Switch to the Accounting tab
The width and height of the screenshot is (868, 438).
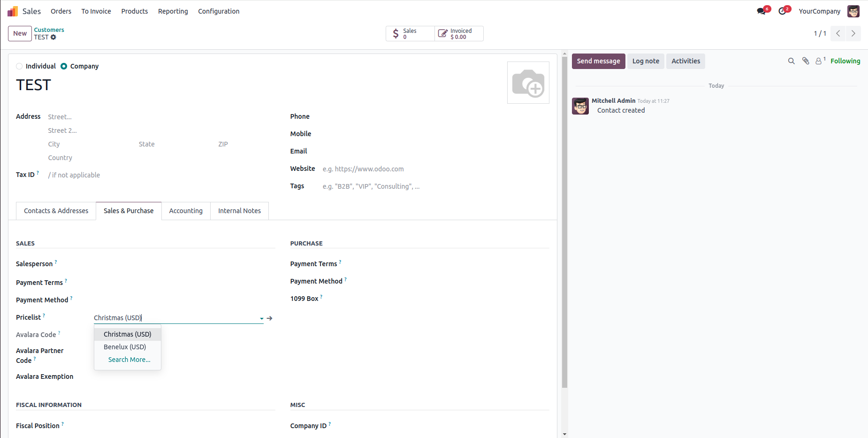click(186, 211)
